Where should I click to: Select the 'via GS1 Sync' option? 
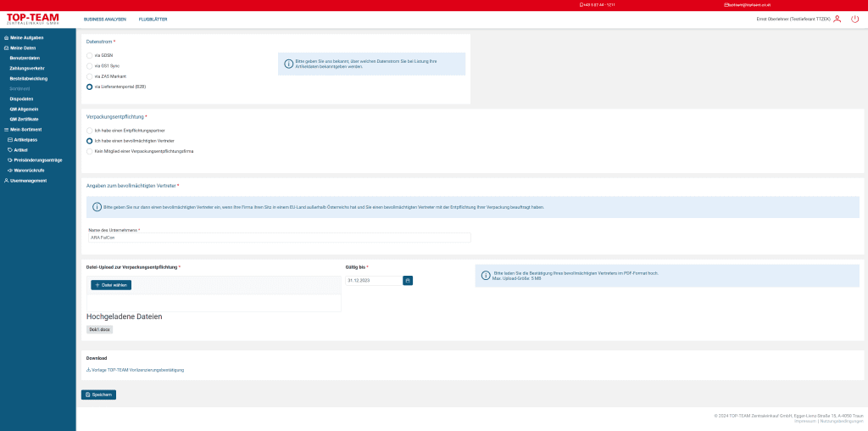coord(90,65)
